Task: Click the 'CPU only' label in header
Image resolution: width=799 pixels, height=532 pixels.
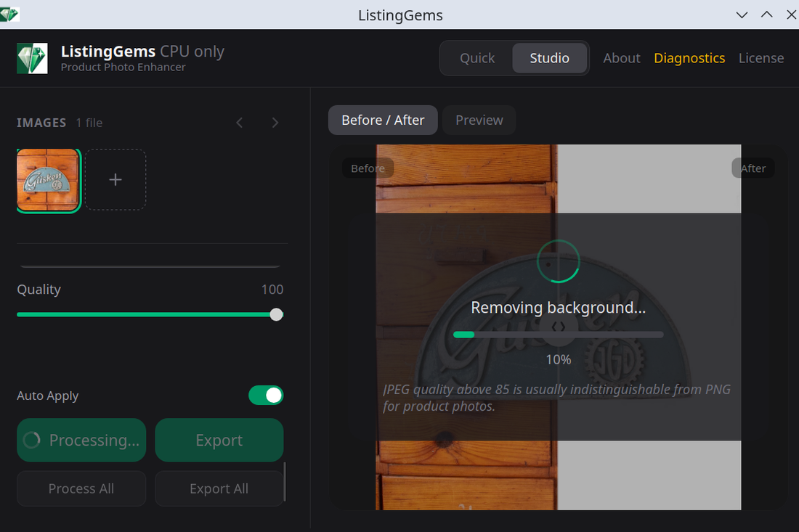Action: pyautogui.click(x=192, y=52)
